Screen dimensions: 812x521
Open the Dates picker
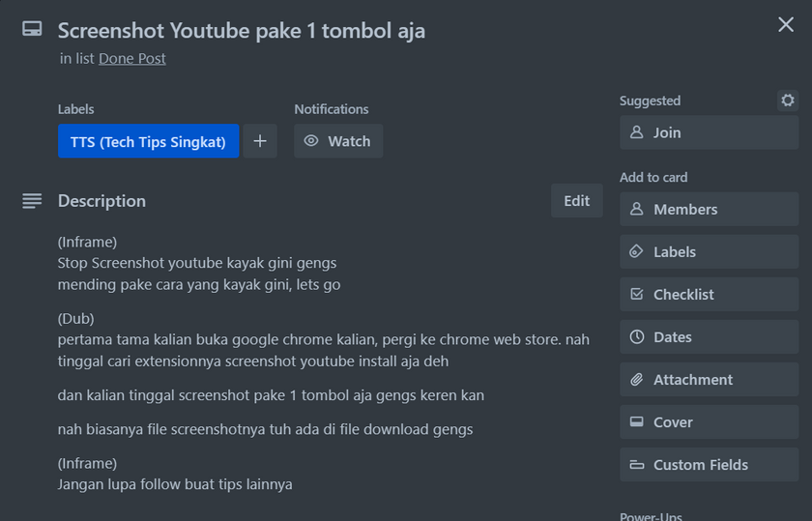[709, 336]
